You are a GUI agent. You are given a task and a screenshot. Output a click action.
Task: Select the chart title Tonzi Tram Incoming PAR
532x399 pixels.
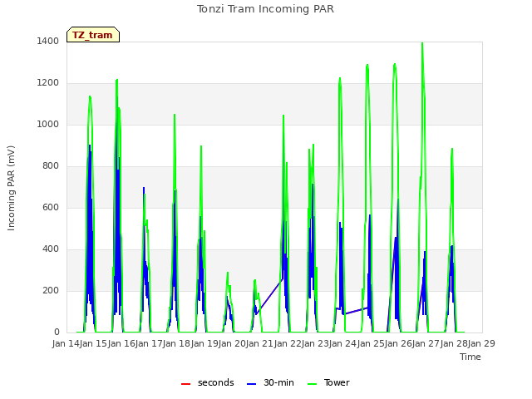[x=265, y=9]
